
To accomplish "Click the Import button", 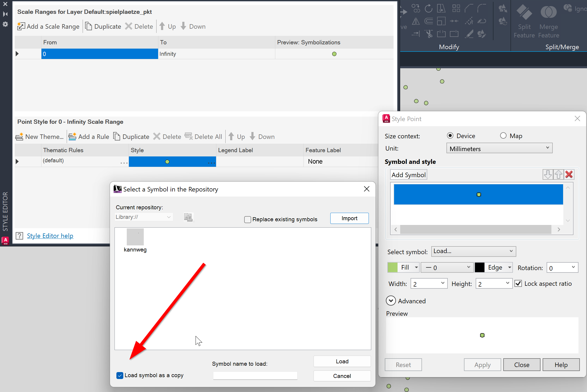I will (349, 218).
